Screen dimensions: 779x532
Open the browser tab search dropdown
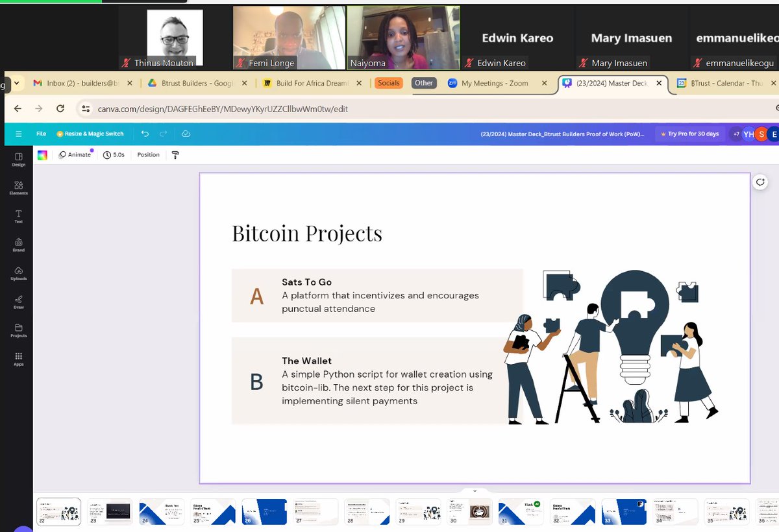click(x=16, y=83)
